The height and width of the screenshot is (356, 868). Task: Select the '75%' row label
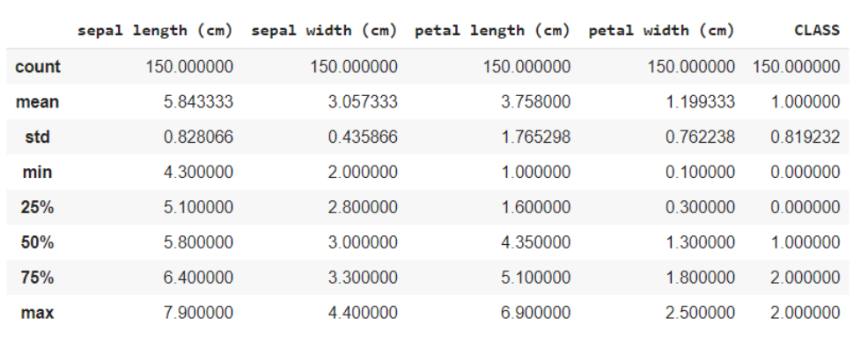(37, 278)
